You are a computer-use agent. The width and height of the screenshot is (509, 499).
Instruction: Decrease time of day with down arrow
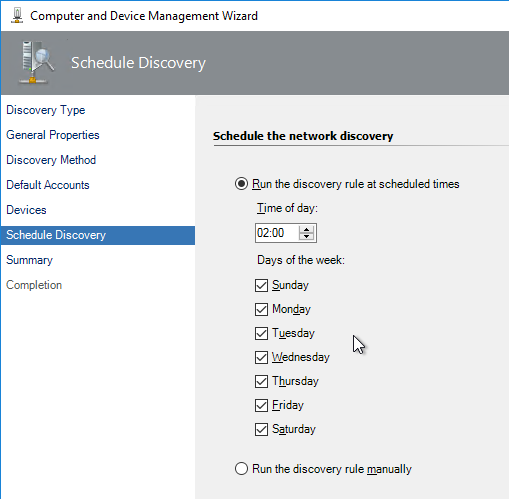(306, 236)
